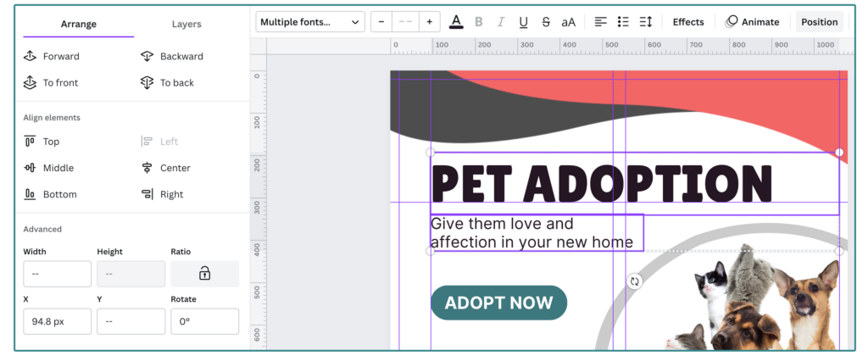Align elements to Top
The image size is (868, 356).
[x=42, y=142]
